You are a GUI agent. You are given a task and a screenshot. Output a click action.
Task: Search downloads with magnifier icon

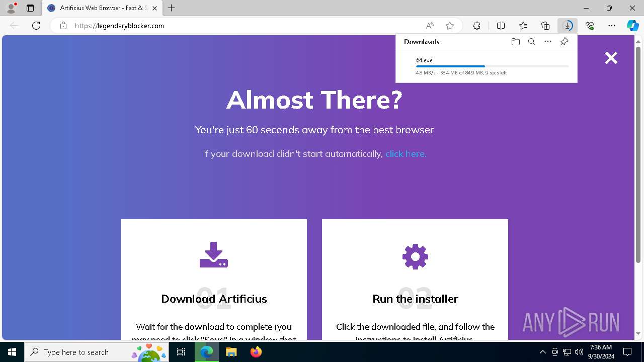point(531,42)
